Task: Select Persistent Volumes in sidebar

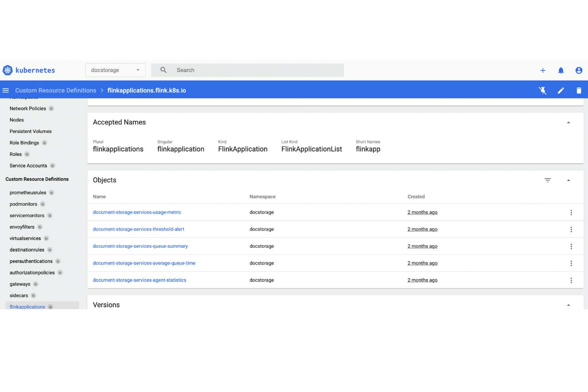Action: coord(31,131)
